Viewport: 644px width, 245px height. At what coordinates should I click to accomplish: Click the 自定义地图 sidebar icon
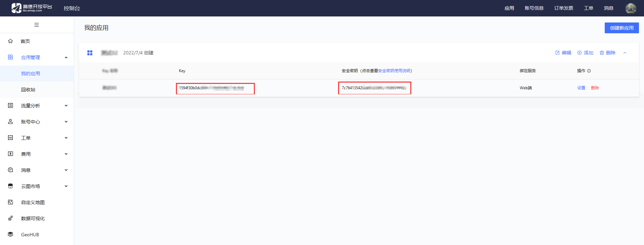(x=10, y=202)
